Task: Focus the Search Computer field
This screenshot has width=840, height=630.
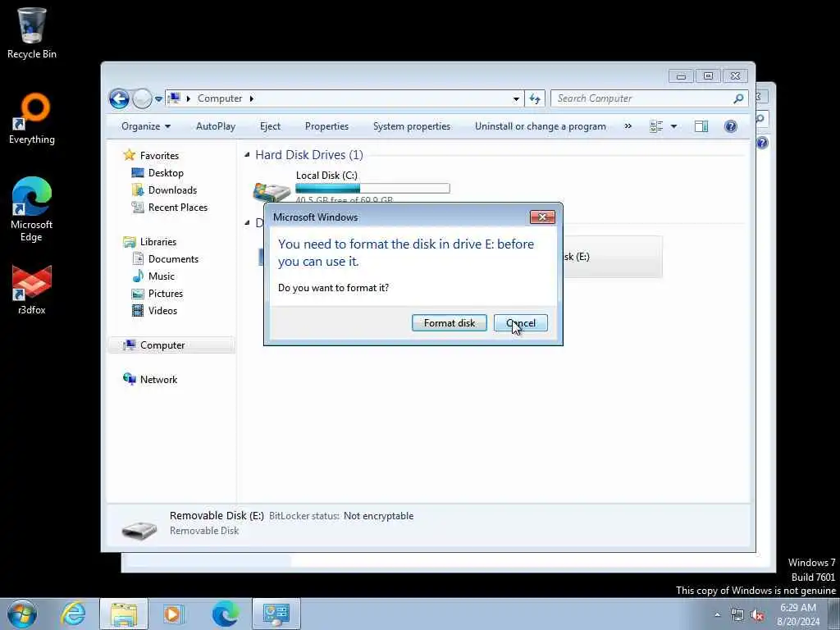Action: click(642, 98)
